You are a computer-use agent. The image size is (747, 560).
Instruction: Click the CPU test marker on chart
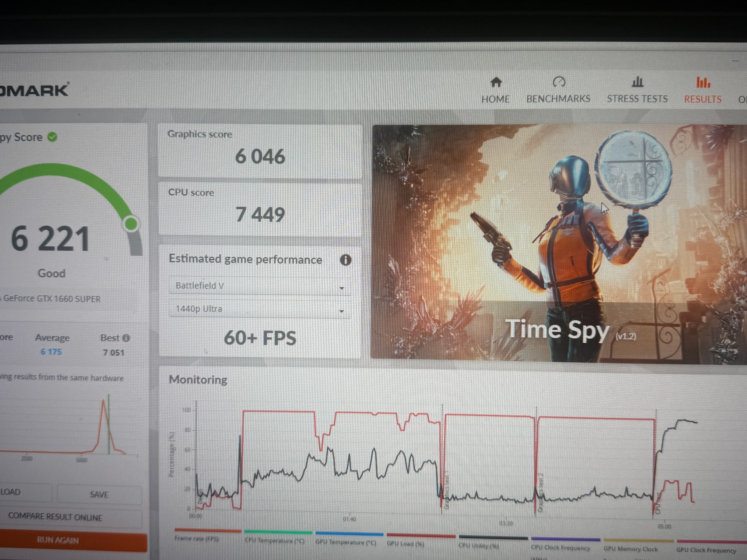click(658, 503)
